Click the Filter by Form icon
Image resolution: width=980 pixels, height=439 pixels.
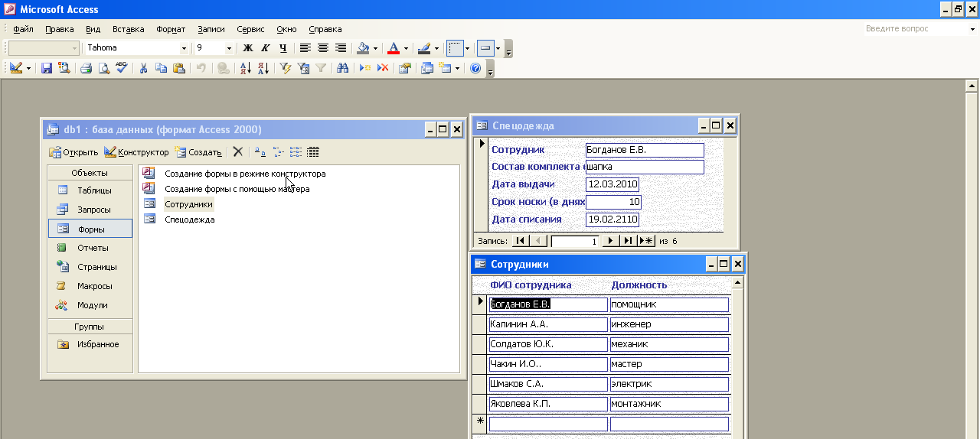tap(303, 68)
